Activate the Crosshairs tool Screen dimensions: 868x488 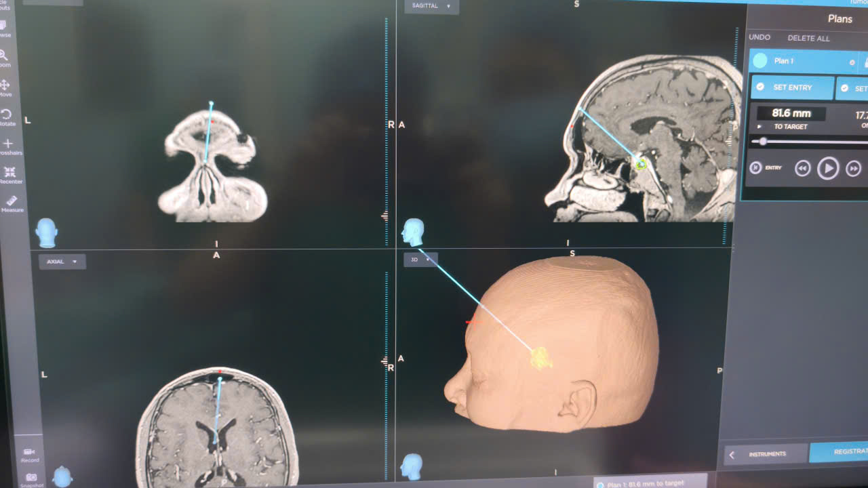pos(8,147)
